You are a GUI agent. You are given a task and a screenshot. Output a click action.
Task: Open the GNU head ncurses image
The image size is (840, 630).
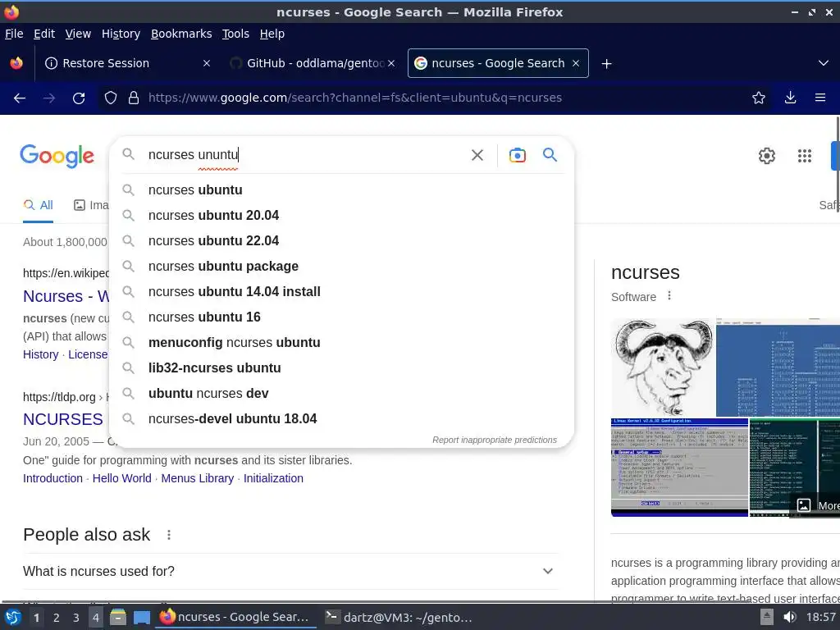tap(663, 367)
